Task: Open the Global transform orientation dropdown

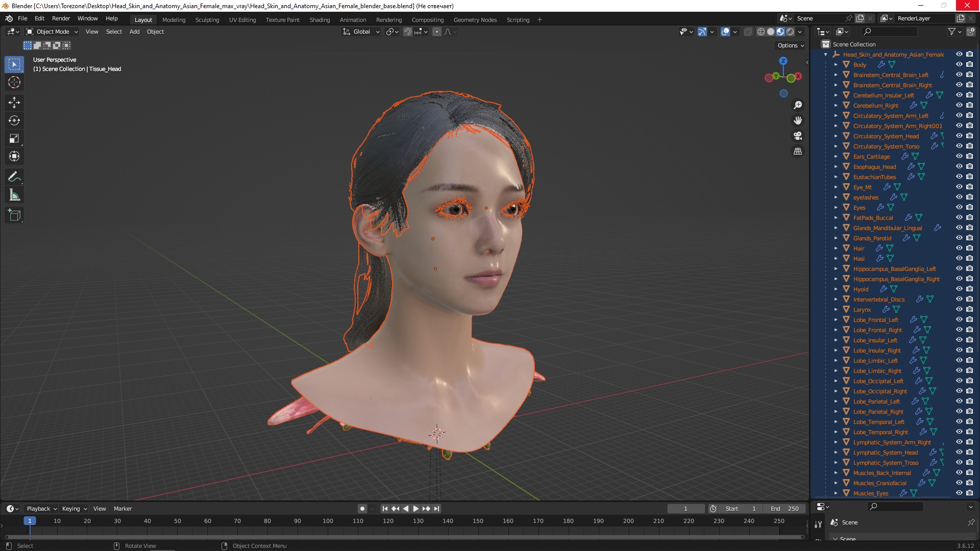Action: click(x=361, y=32)
